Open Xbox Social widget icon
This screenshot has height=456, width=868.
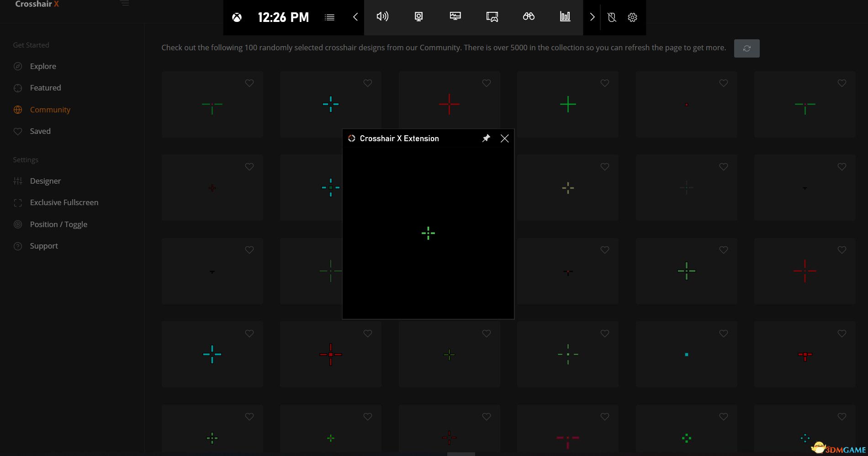coord(492,17)
